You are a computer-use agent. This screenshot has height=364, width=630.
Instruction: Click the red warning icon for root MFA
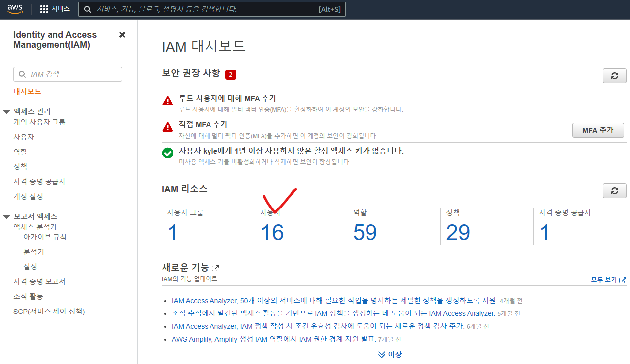[168, 101]
